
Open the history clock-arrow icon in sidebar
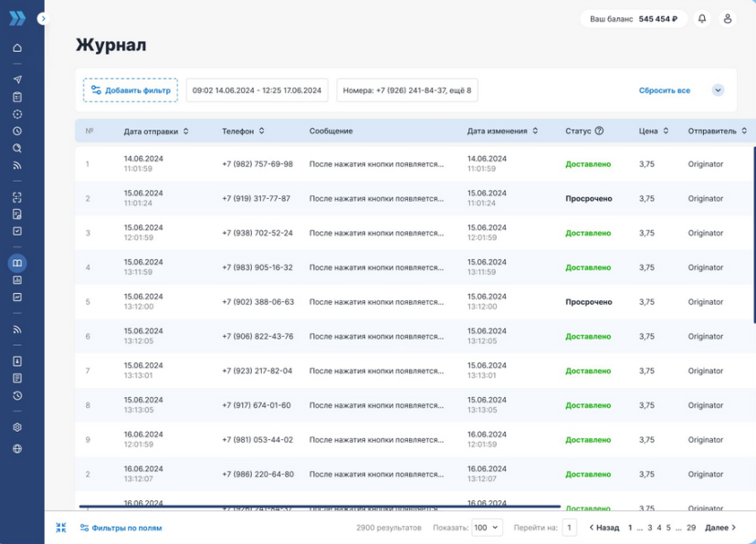point(17,395)
